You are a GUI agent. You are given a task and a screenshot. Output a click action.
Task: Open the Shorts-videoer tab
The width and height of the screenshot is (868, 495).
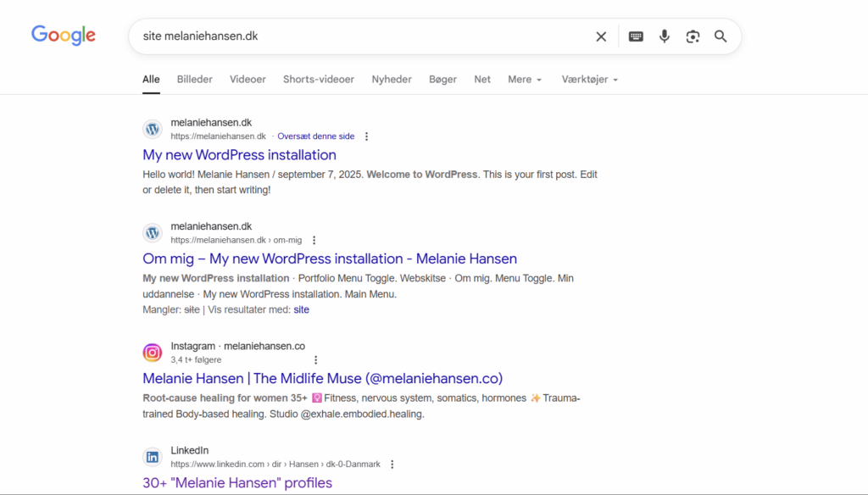point(319,79)
